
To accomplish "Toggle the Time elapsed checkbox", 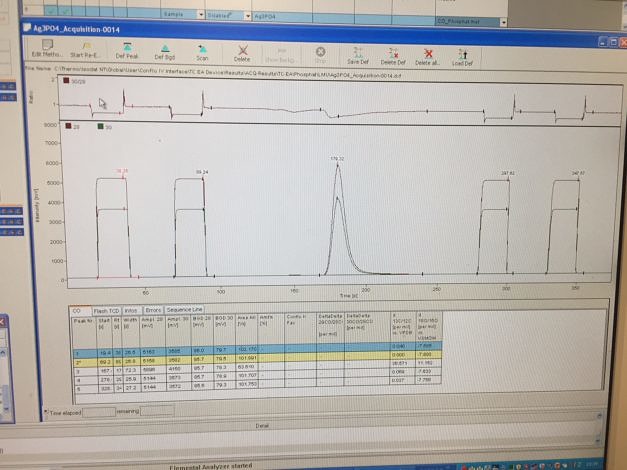I will pyautogui.click(x=48, y=411).
